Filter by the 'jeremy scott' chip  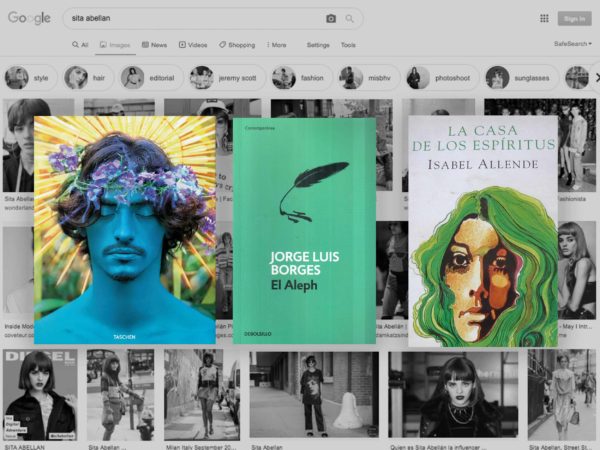227,78
